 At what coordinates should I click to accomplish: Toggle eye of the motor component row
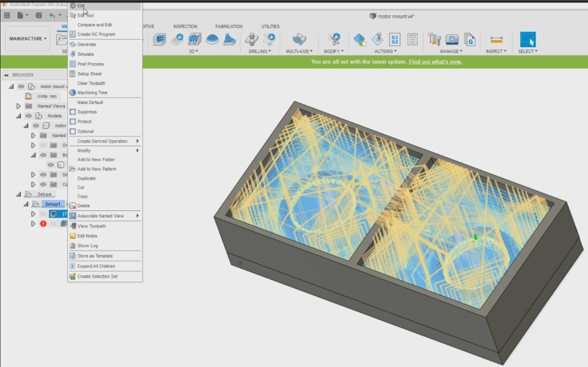pyautogui.click(x=35, y=126)
